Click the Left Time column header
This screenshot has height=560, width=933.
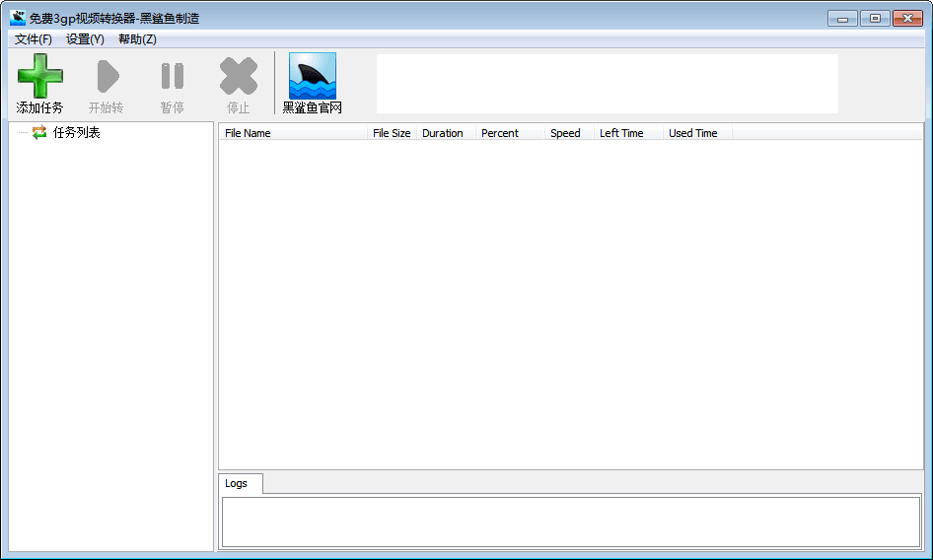tap(628, 133)
